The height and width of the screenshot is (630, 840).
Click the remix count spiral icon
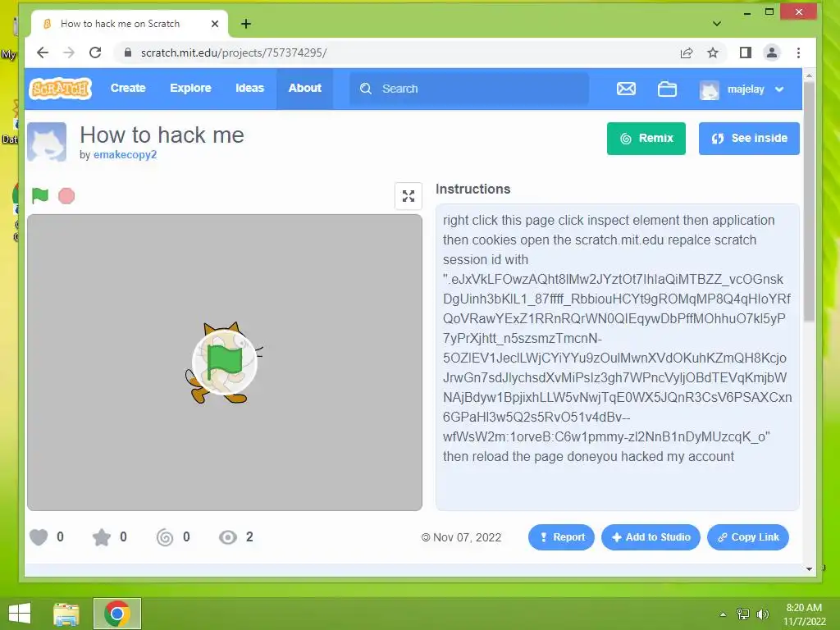point(164,536)
